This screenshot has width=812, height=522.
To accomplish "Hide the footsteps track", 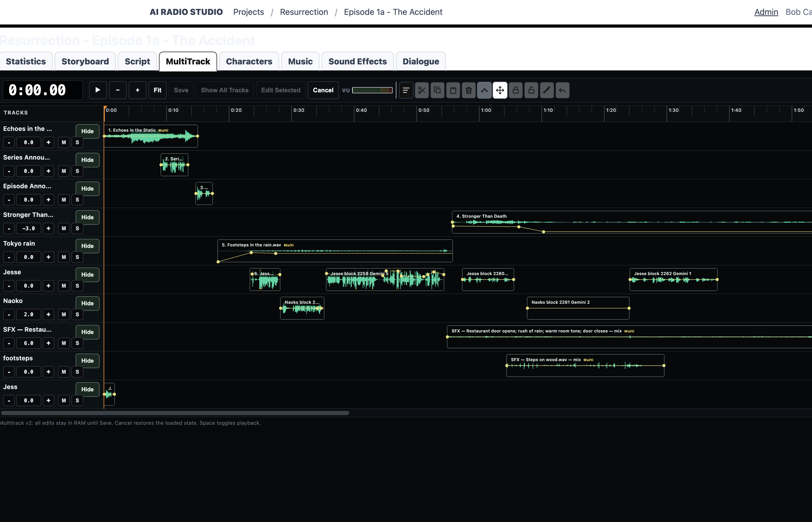I will 87,361.
